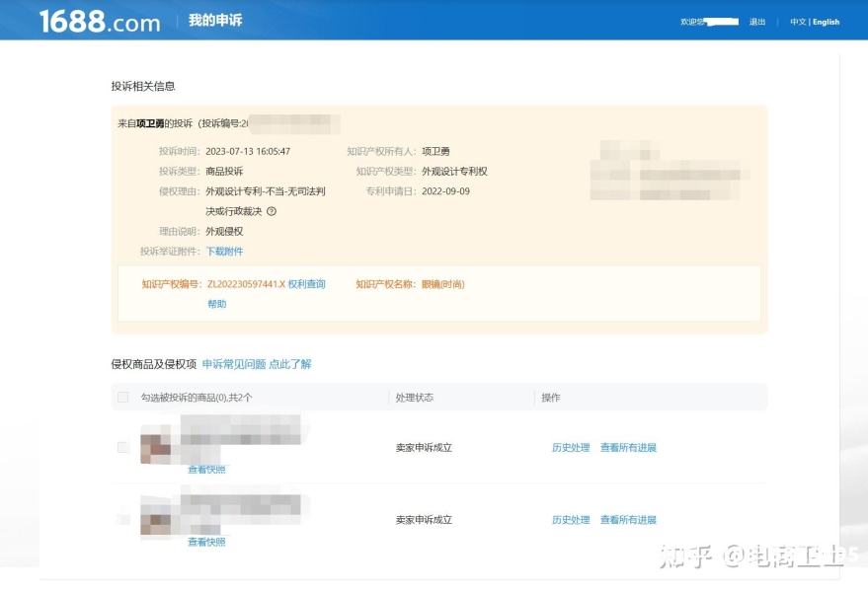Switch language to 中文
Viewport: 868px width, 592px height.
point(798,22)
